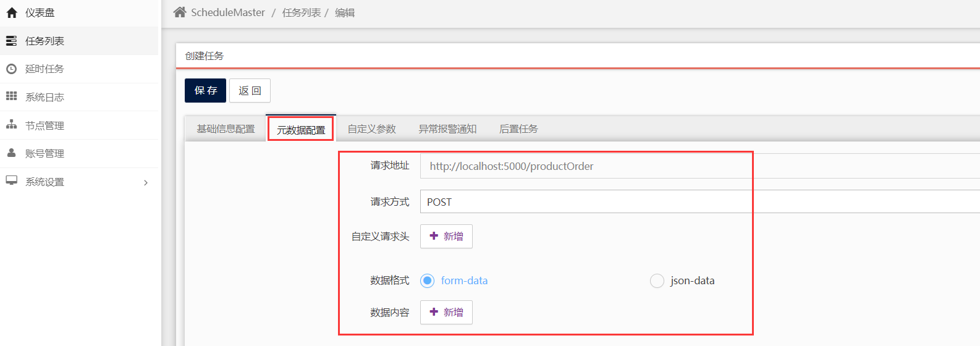The width and height of the screenshot is (980, 346).
Task: Open 系统日志 in the sidebar
Action: click(x=79, y=97)
